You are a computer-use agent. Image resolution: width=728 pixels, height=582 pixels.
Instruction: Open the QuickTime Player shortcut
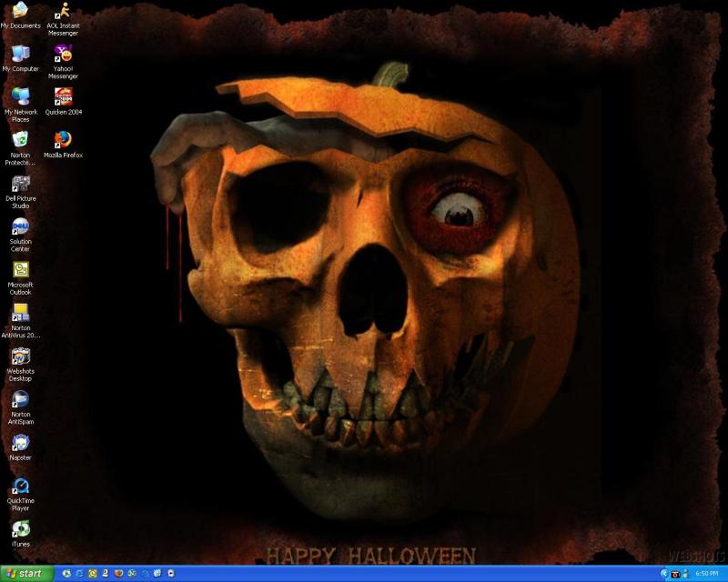point(20,487)
